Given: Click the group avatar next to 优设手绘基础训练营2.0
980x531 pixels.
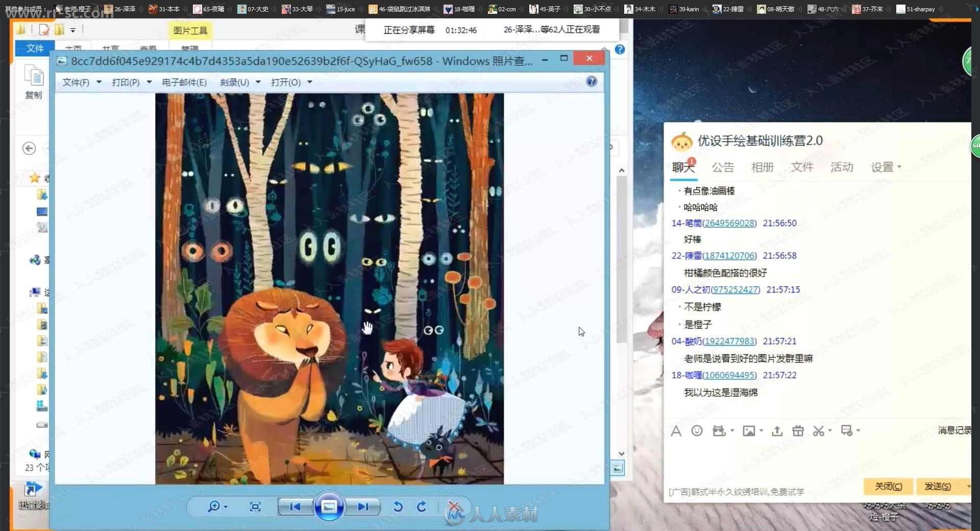Looking at the screenshot, I should point(682,141).
